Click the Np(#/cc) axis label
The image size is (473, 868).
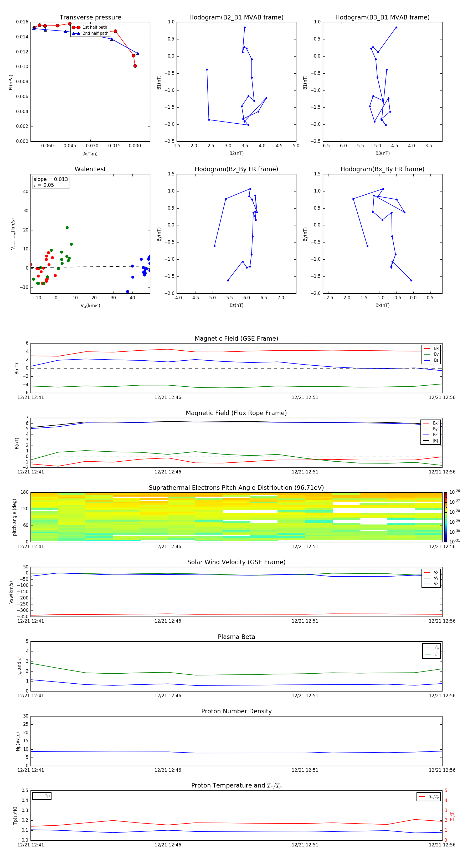[x=18, y=741]
